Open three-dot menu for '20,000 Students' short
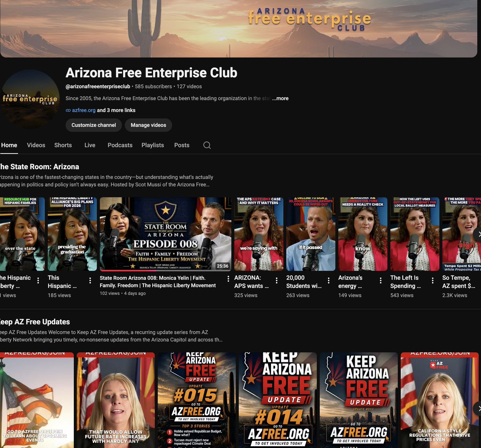 click(x=329, y=281)
